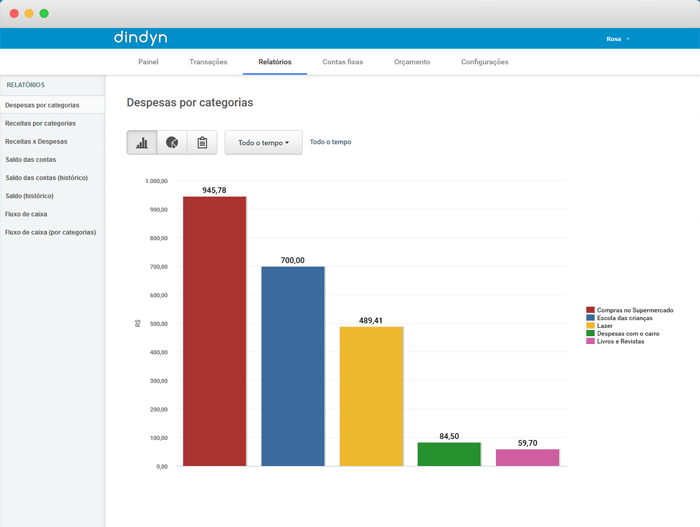
Task: Go to the Painel tab
Action: click(x=148, y=62)
